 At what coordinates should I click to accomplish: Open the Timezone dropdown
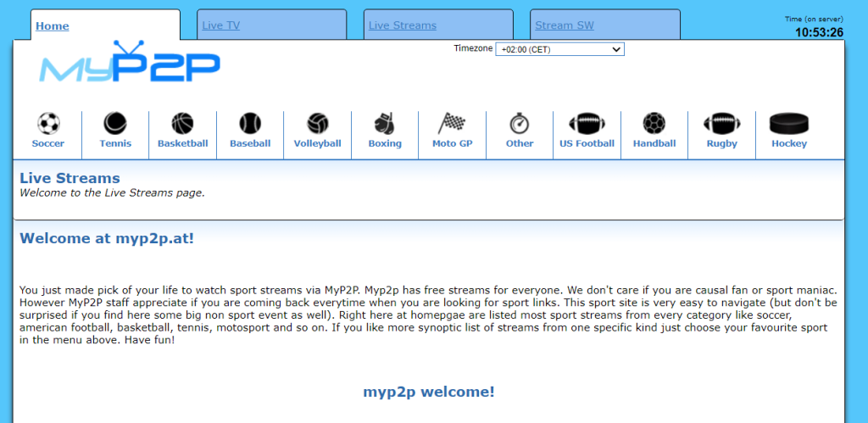point(559,49)
